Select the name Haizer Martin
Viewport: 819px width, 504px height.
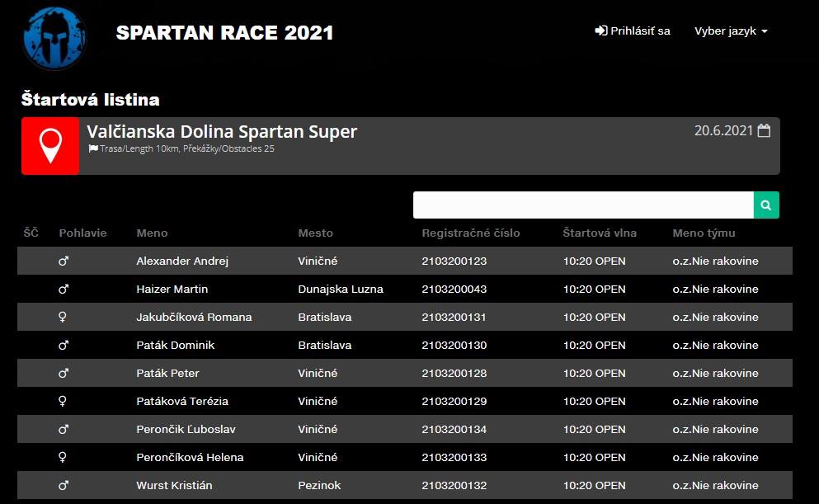click(x=172, y=289)
